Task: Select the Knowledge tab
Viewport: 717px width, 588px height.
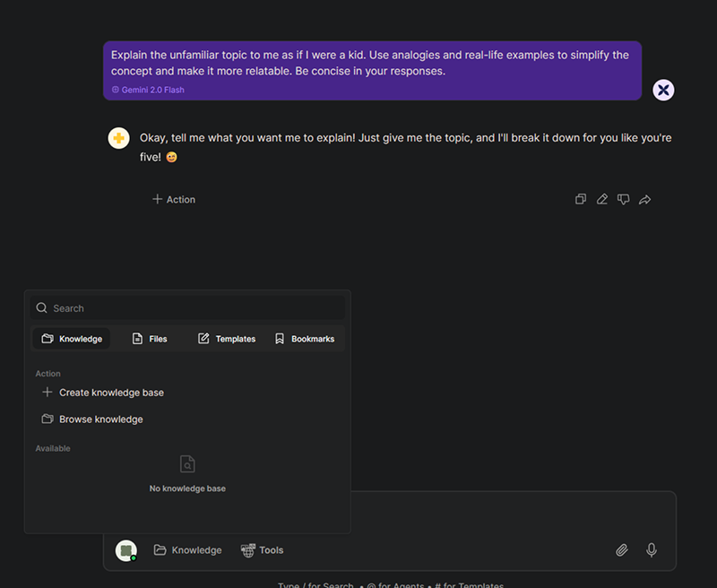Action: (72, 339)
